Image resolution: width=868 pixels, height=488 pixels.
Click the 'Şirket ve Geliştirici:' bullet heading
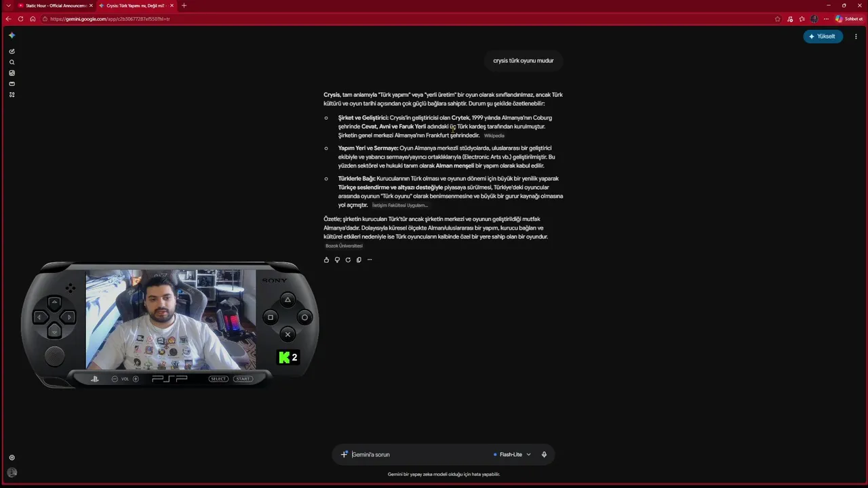pyautogui.click(x=363, y=118)
